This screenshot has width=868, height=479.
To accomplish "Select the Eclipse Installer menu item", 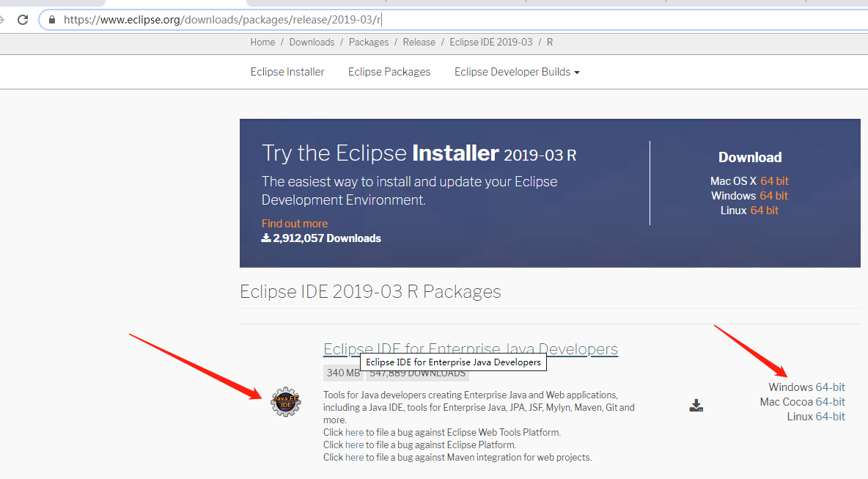I will tap(287, 71).
